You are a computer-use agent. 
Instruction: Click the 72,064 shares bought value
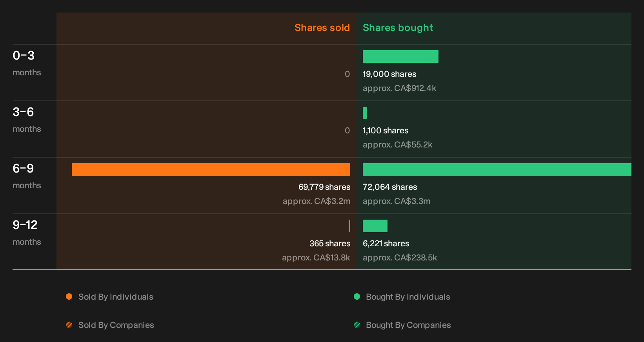[x=390, y=187]
